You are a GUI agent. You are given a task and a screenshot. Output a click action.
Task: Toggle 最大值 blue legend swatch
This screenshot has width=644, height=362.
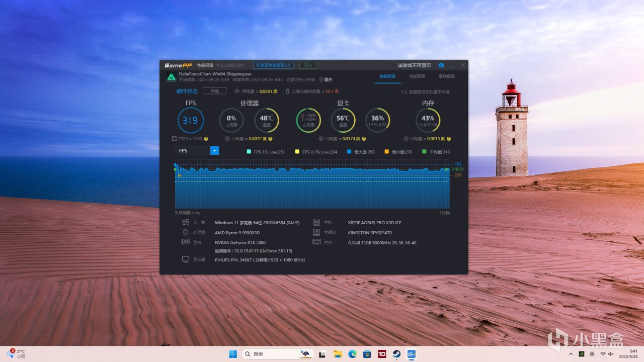pyautogui.click(x=349, y=151)
